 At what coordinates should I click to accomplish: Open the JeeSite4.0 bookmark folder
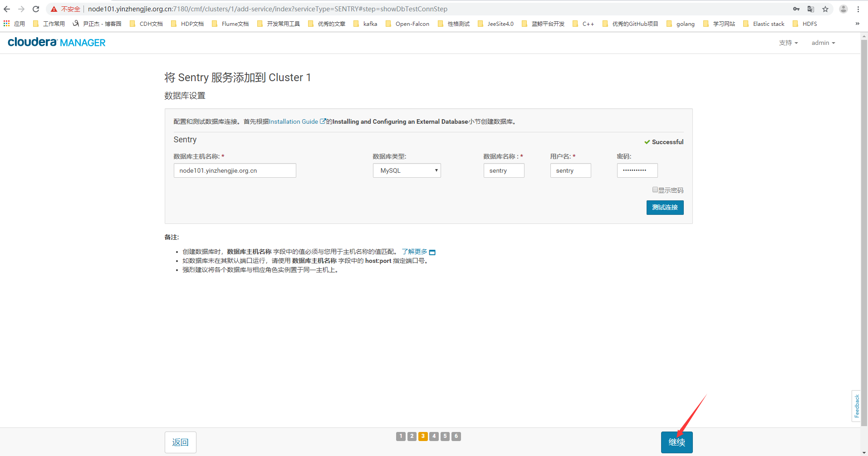pos(495,24)
